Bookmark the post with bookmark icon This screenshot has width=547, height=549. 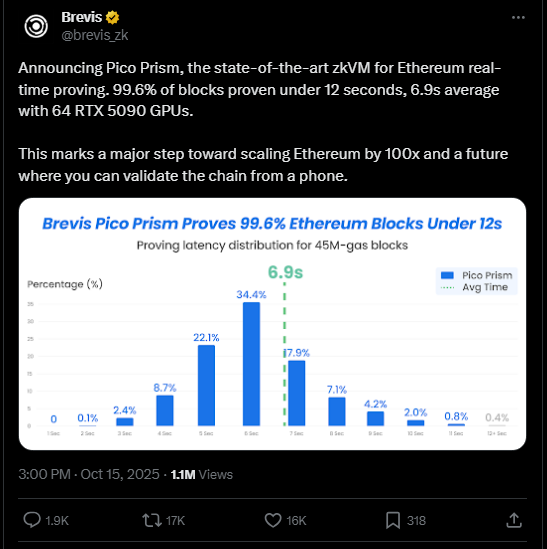click(x=393, y=520)
